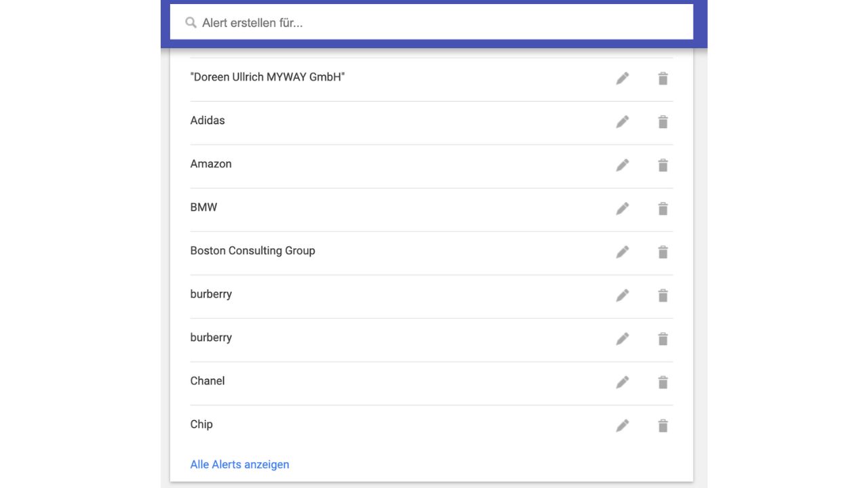868x488 pixels.
Task: Edit the Adidas alert using pencil icon
Action: [x=622, y=121]
